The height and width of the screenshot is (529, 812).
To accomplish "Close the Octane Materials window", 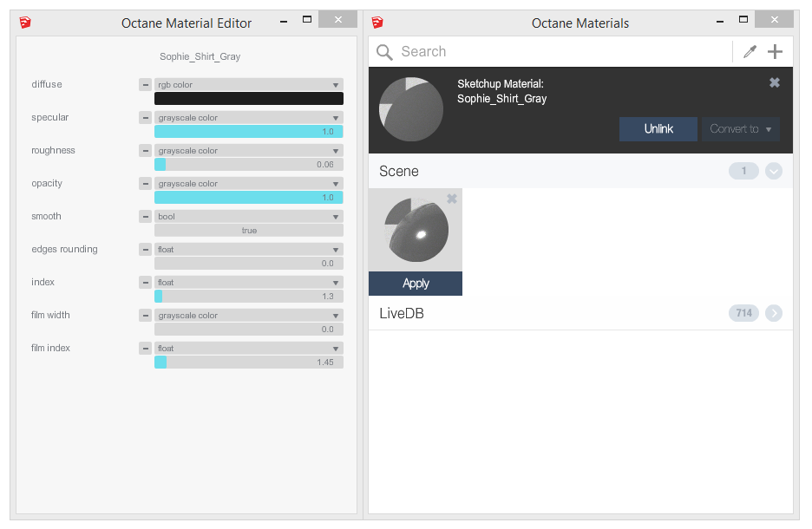I will (x=774, y=20).
